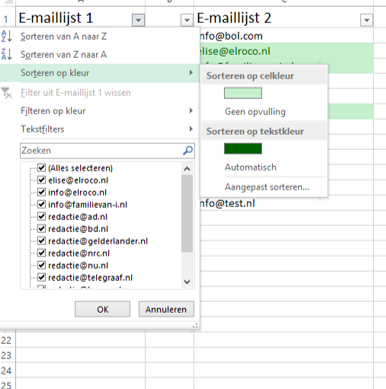386x389 pixels.
Task: Expand the Sorteren op kleur submenu arrow
Action: tap(191, 72)
